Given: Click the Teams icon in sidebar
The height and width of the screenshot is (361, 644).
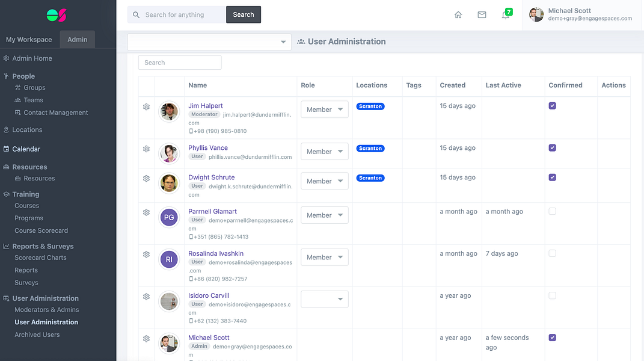Looking at the screenshot, I should [17, 100].
